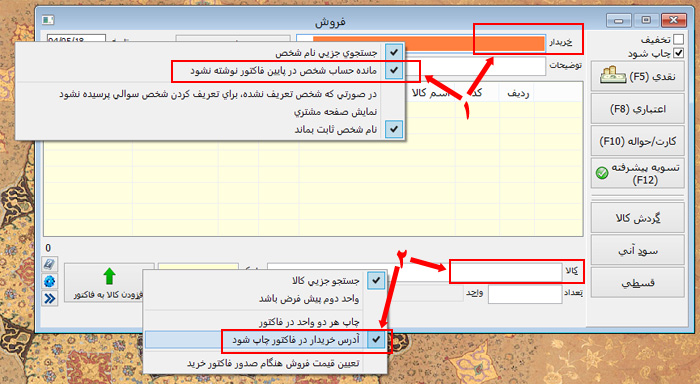Click the double-arrow expand icon
The height and width of the screenshot is (384, 700).
coord(50,298)
